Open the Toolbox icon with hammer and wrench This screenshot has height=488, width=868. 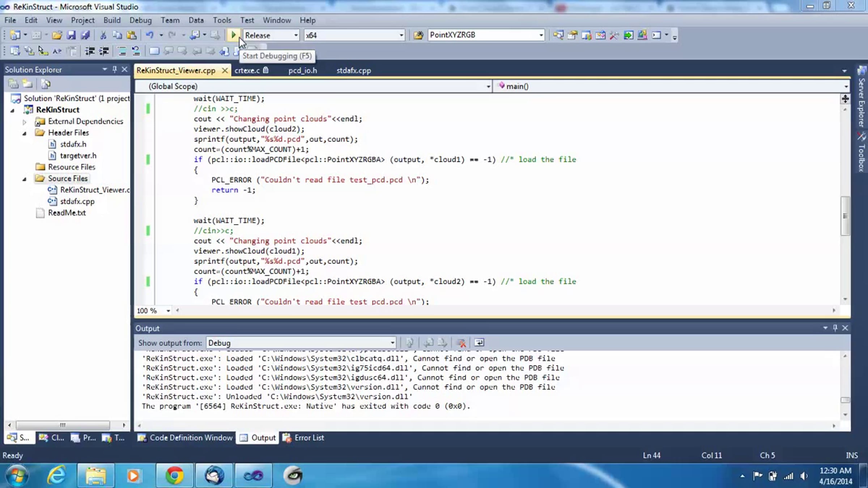(x=614, y=35)
